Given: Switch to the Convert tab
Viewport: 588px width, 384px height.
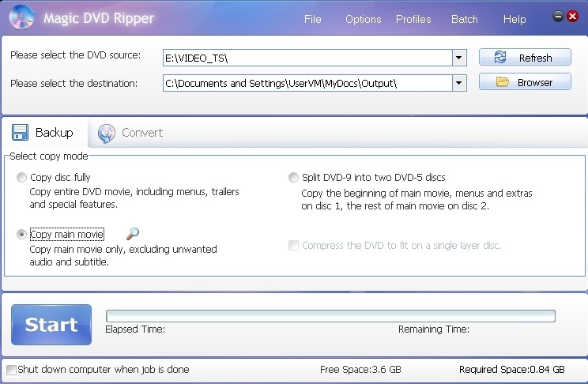Looking at the screenshot, I should 130,133.
